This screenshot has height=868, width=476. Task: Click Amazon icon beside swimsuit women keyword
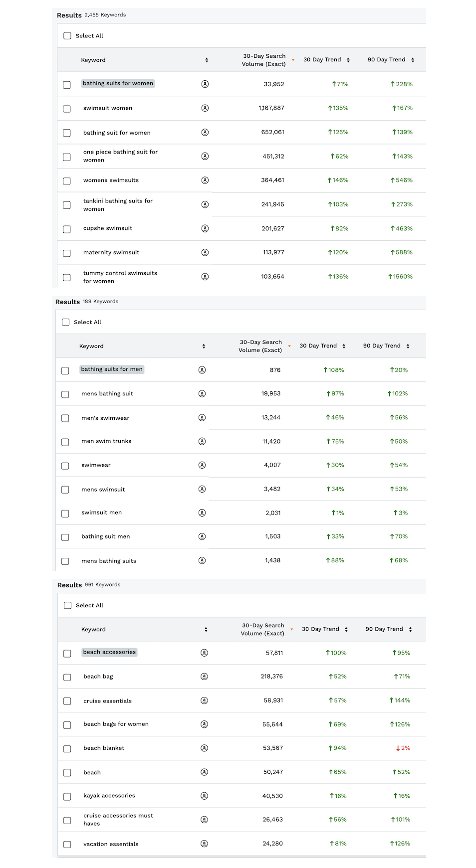(205, 108)
